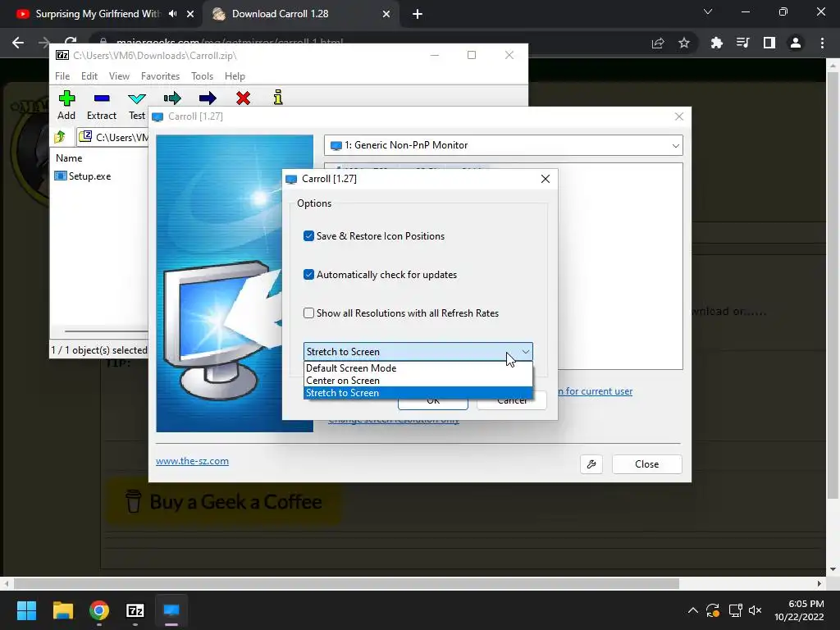Viewport: 840px width, 630px height.
Task: Click browser horizontal scrollbar
Action: [x=346, y=583]
